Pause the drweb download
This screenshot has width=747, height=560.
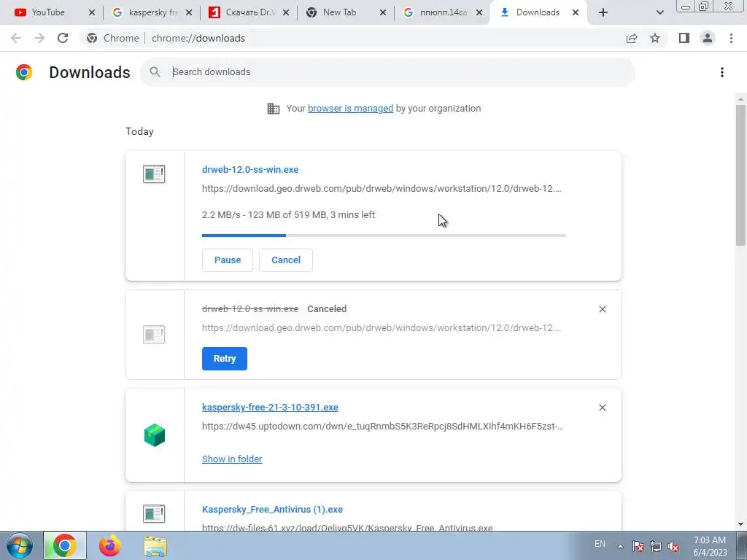228,260
